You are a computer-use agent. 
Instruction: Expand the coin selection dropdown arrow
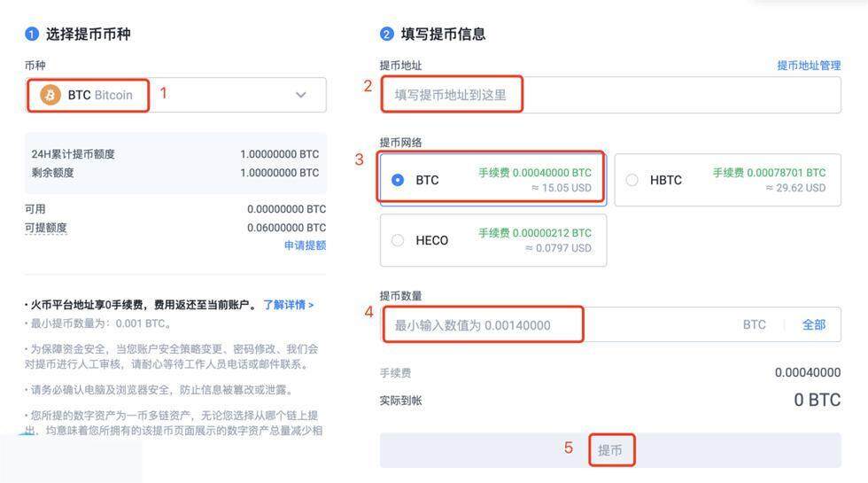point(301,95)
